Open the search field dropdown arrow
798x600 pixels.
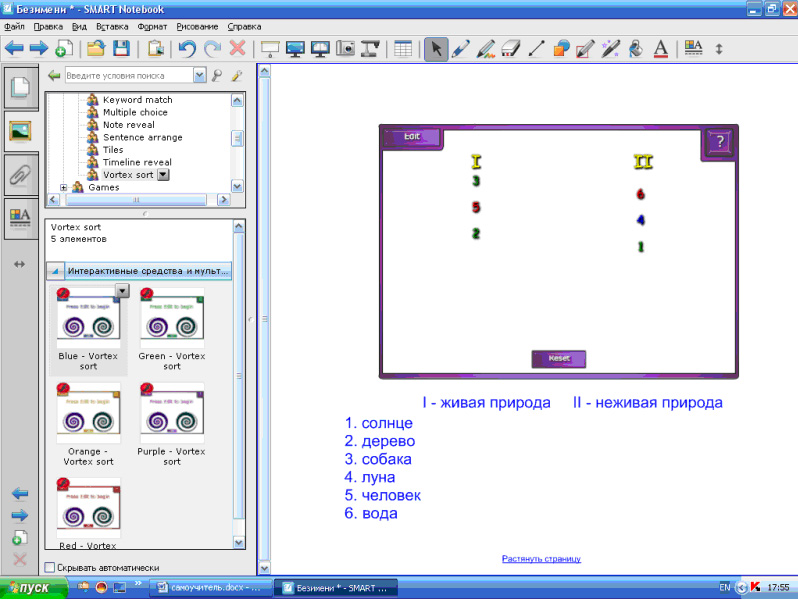point(199,75)
